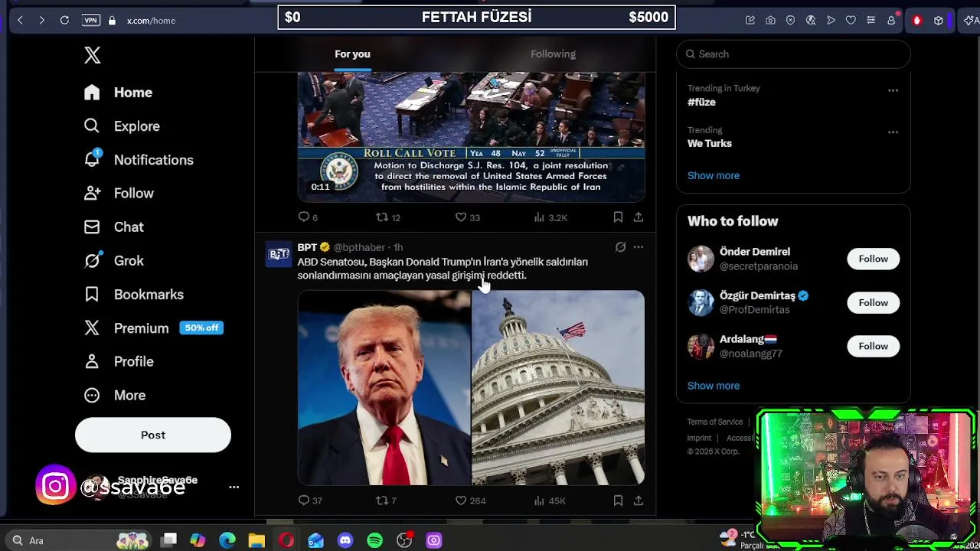Add page to favorites with heart icon
Viewport: 980px width, 551px height.
[851, 21]
